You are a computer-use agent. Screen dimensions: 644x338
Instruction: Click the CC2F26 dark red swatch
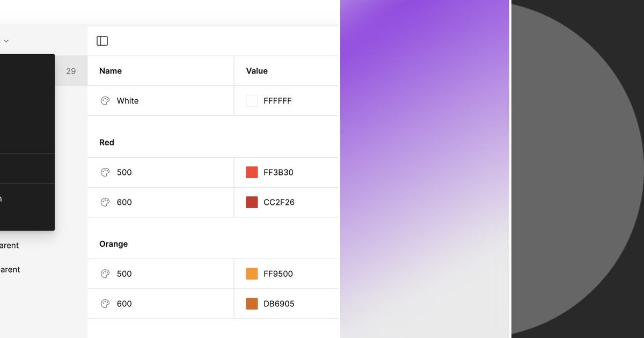click(252, 202)
